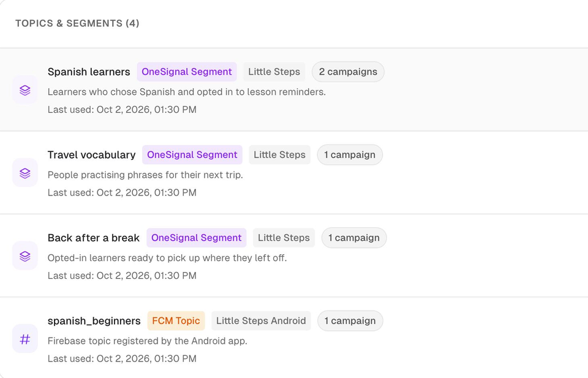The width and height of the screenshot is (588, 378).
Task: Click the OneSignal Segment tag on Spanish learners
Action: click(x=187, y=72)
